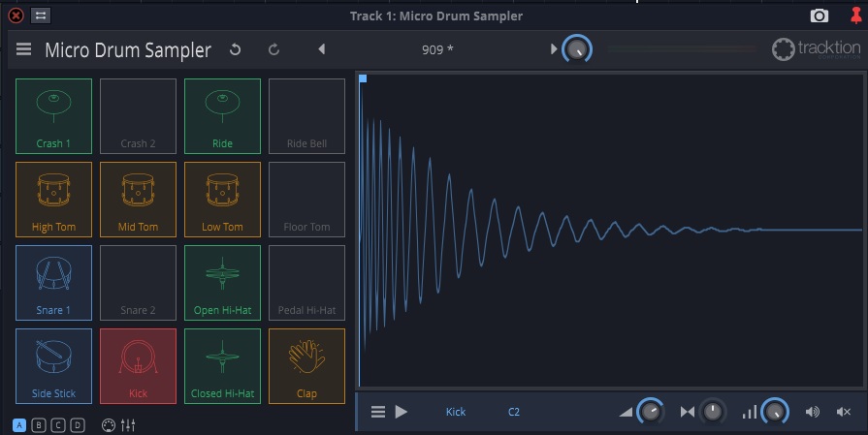Trigger the Side Stick pad

click(53, 366)
